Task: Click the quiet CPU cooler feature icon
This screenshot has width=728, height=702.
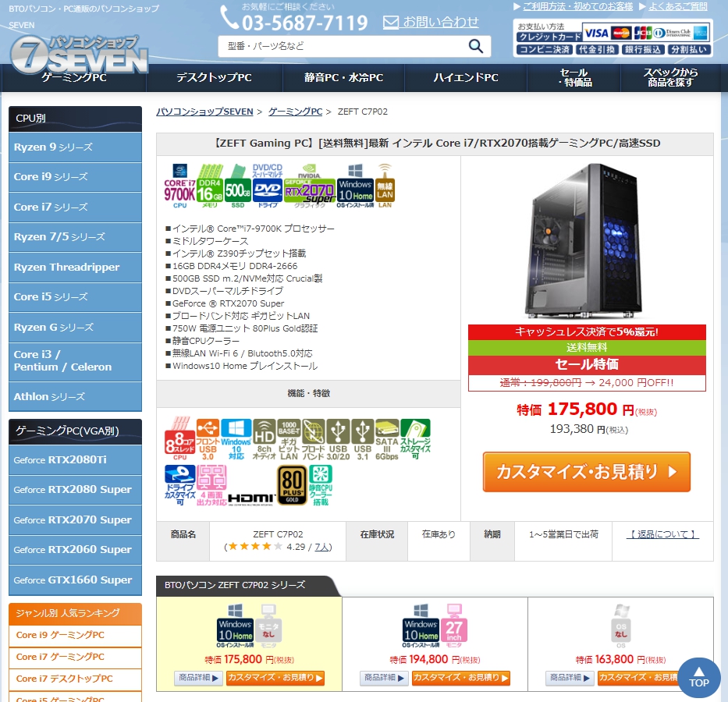Action: point(321,485)
